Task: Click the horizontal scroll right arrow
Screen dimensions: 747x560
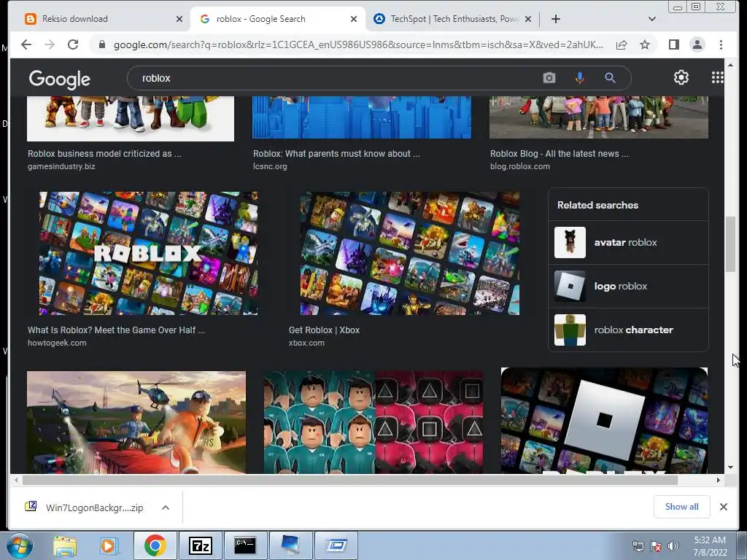Action: pyautogui.click(x=719, y=480)
